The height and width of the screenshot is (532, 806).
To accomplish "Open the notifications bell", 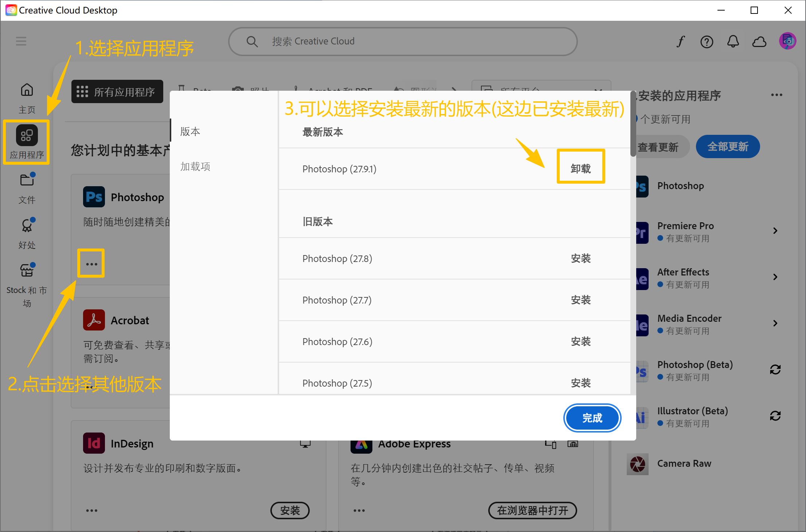I will pos(733,42).
